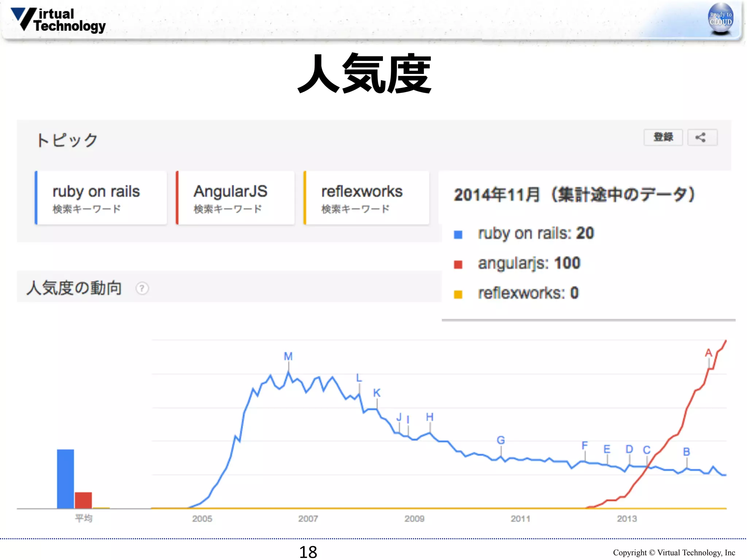Click the 2013 axis label
747x560 pixels.
[x=627, y=518]
